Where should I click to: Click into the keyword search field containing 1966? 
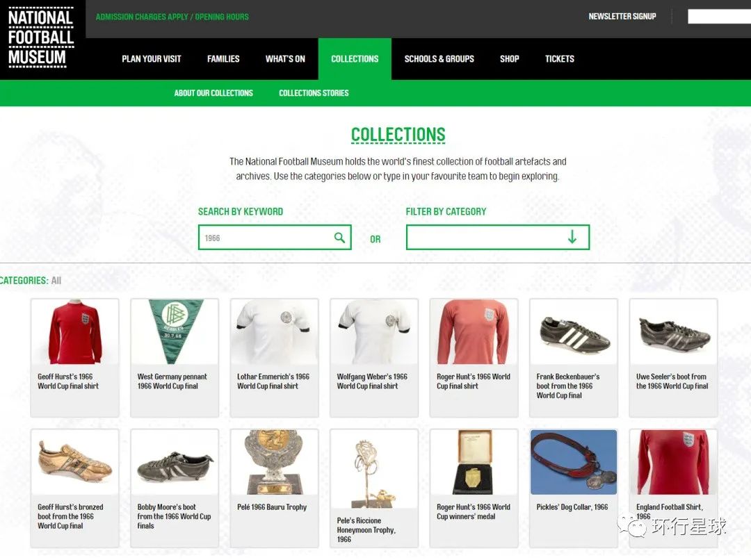pos(275,238)
